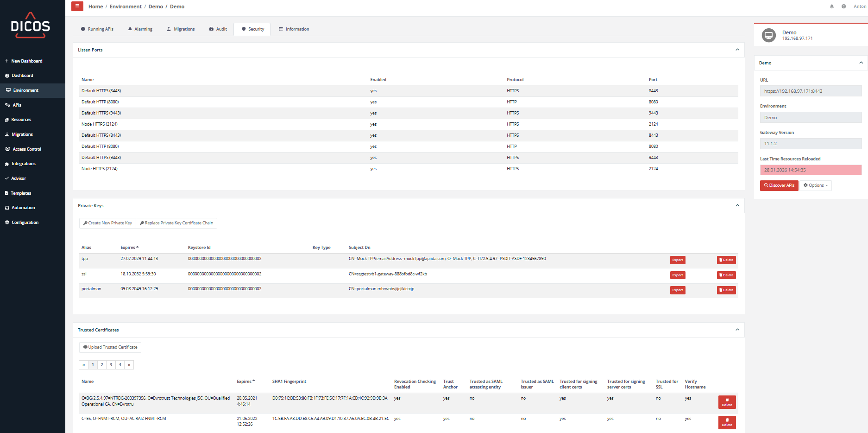Delete the portalman private key
Viewport: 868px width, 433px height.
coord(726,290)
